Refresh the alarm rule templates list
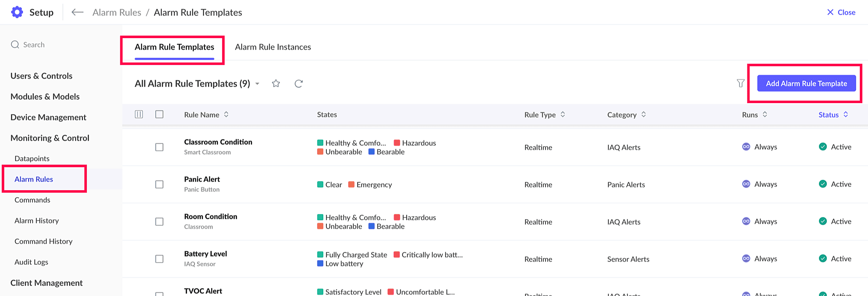868x296 pixels. click(x=299, y=84)
